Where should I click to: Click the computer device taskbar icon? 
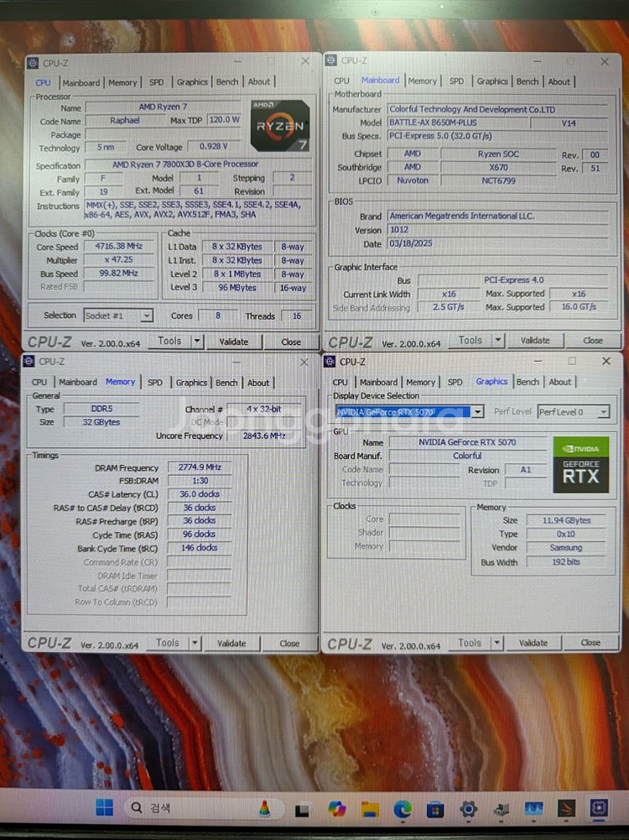coord(501,810)
